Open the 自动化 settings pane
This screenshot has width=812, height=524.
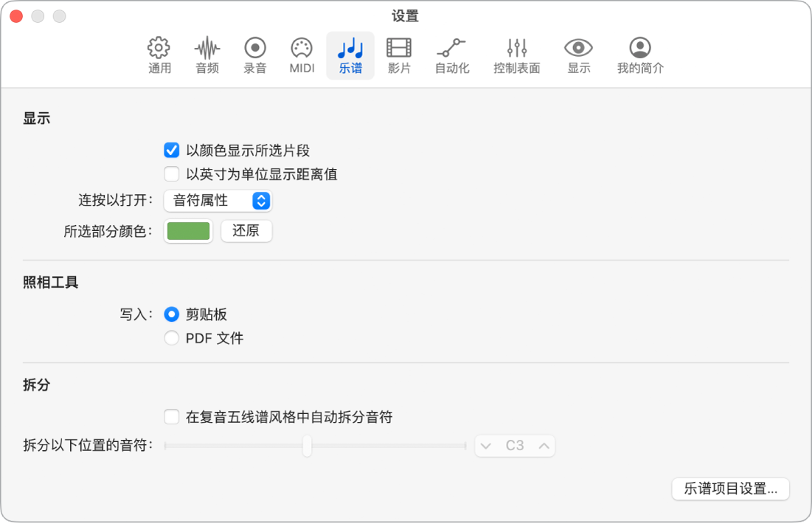point(451,55)
